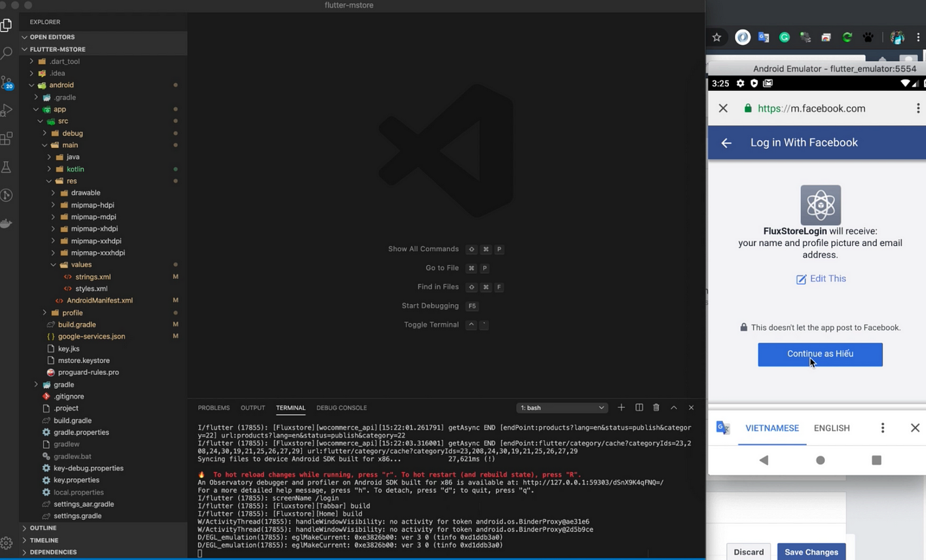The height and width of the screenshot is (560, 926).
Task: Open Google Translate bar options menu
Action: coord(882,428)
